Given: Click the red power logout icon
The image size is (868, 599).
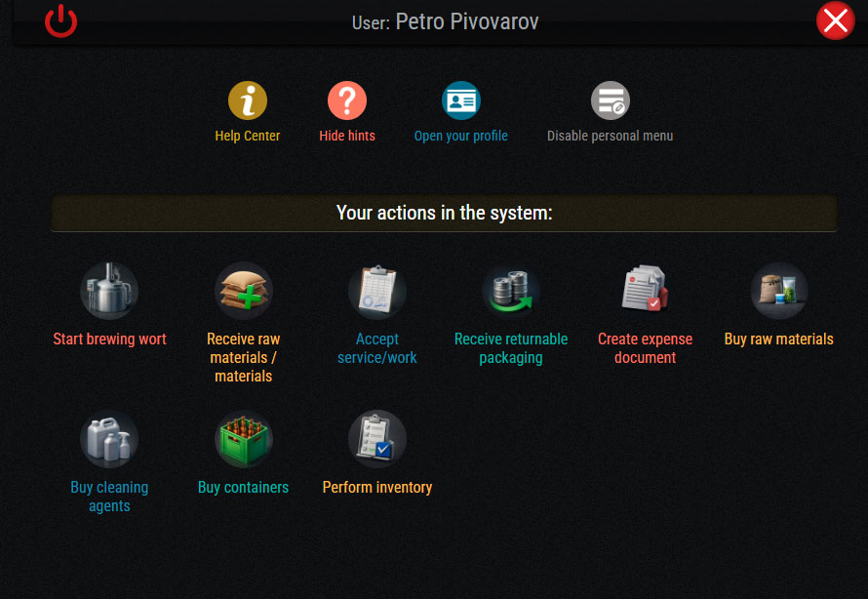Looking at the screenshot, I should [60, 20].
